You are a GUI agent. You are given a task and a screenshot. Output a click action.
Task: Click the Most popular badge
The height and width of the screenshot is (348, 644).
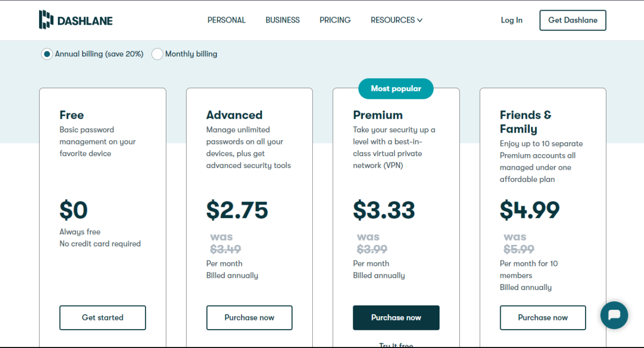pyautogui.click(x=396, y=89)
